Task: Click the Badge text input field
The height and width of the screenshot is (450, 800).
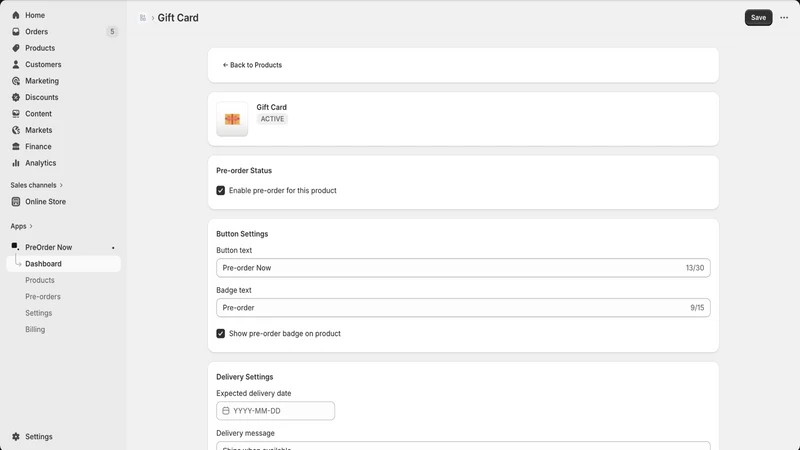Action: (463, 308)
